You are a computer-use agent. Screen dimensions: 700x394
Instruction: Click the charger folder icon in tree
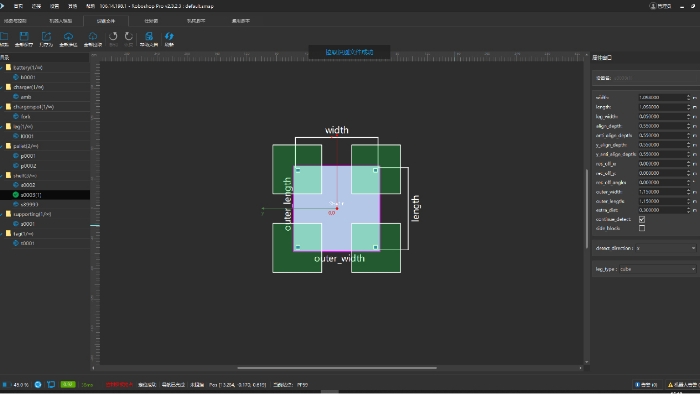(8, 87)
